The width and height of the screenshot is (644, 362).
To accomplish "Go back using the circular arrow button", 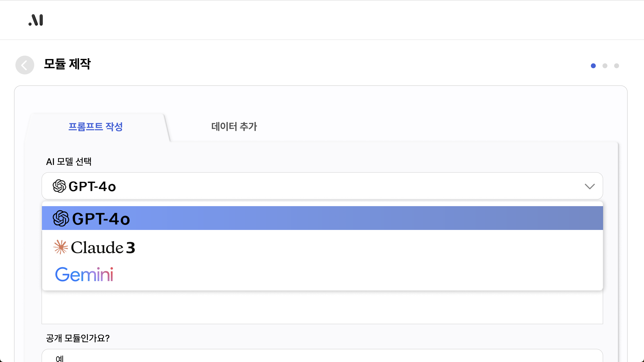I will [x=25, y=65].
